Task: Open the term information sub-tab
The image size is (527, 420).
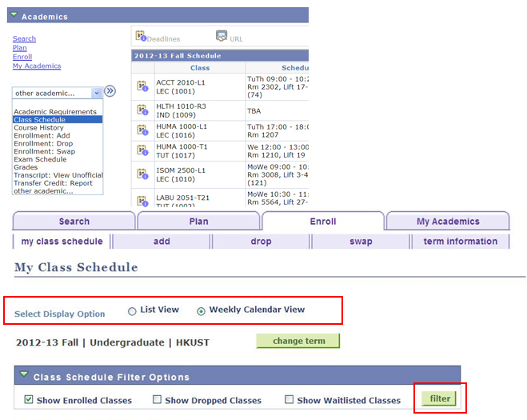Action: [x=460, y=242]
